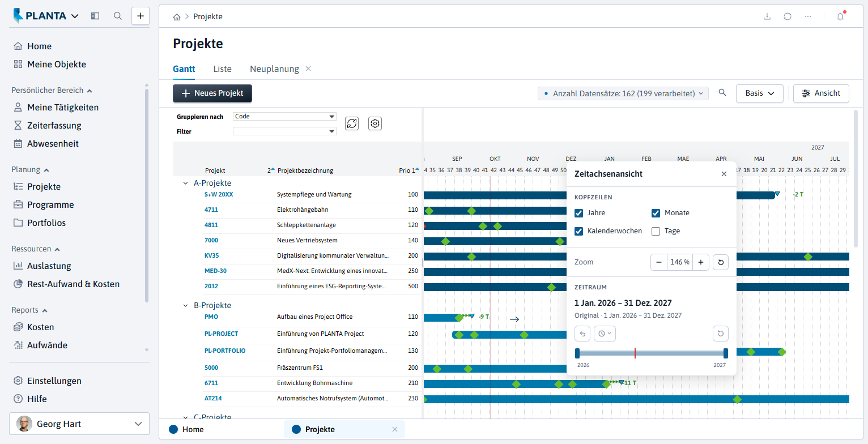Open the search icon beside the PLANTA logo
The width and height of the screenshot is (868, 444).
point(118,16)
